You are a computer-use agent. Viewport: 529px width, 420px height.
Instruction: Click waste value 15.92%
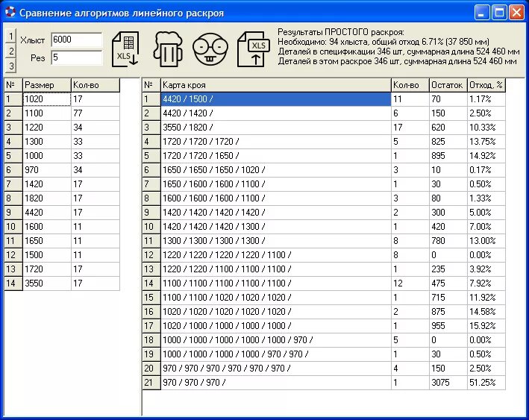(x=486, y=326)
